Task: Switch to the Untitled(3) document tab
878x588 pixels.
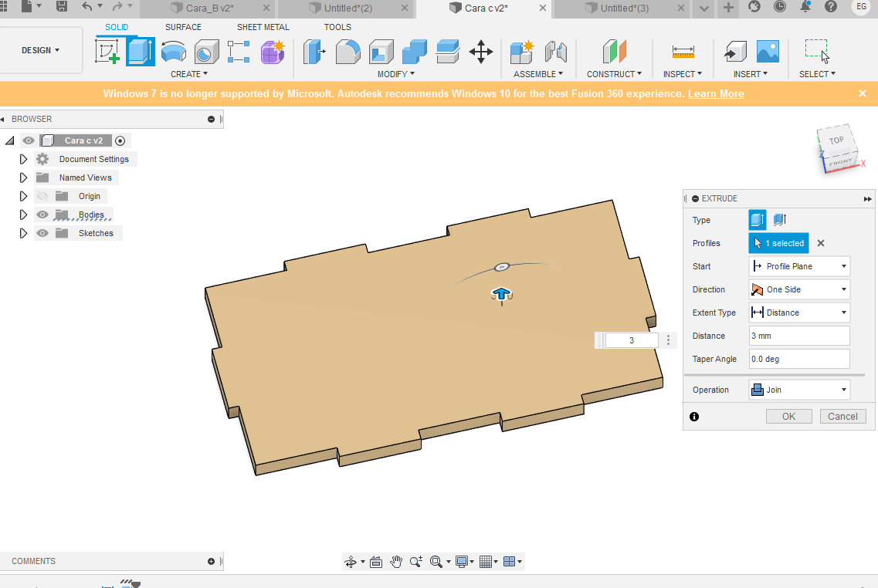Action: click(625, 8)
